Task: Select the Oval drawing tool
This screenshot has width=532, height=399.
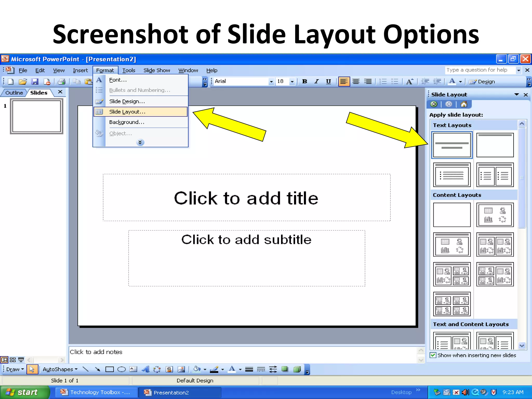Action: (121, 369)
